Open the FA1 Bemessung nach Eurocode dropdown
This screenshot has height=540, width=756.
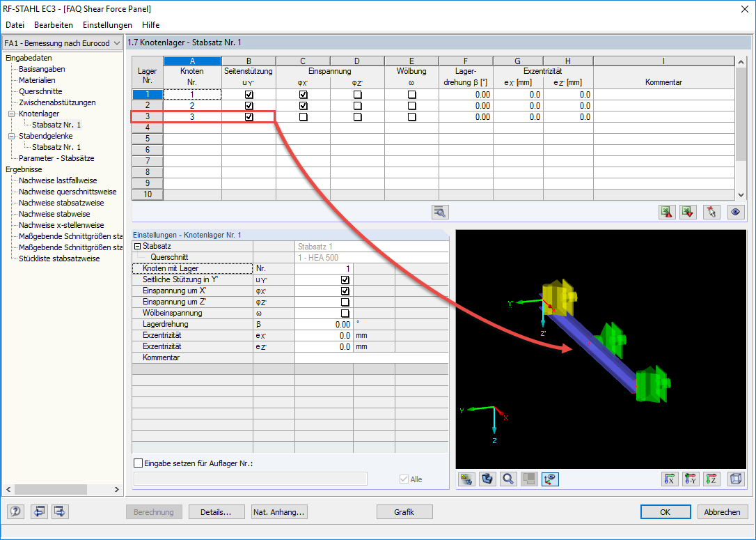click(115, 43)
